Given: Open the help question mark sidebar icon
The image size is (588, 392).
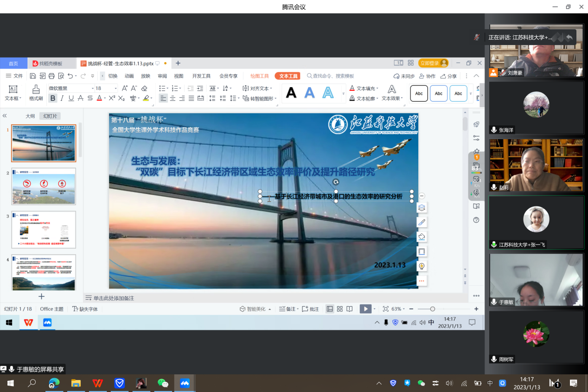Looking at the screenshot, I should tap(476, 220).
